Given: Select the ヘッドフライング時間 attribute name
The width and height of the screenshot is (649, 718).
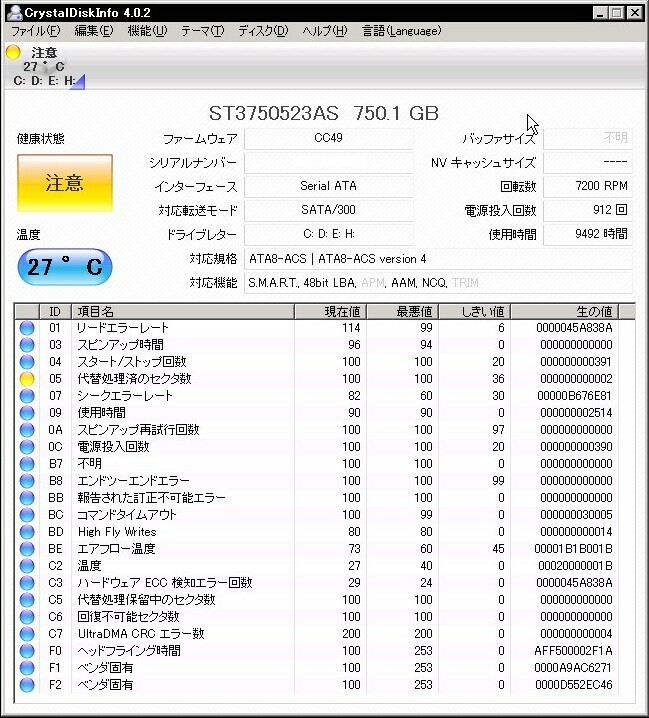Looking at the screenshot, I should coord(129,651).
